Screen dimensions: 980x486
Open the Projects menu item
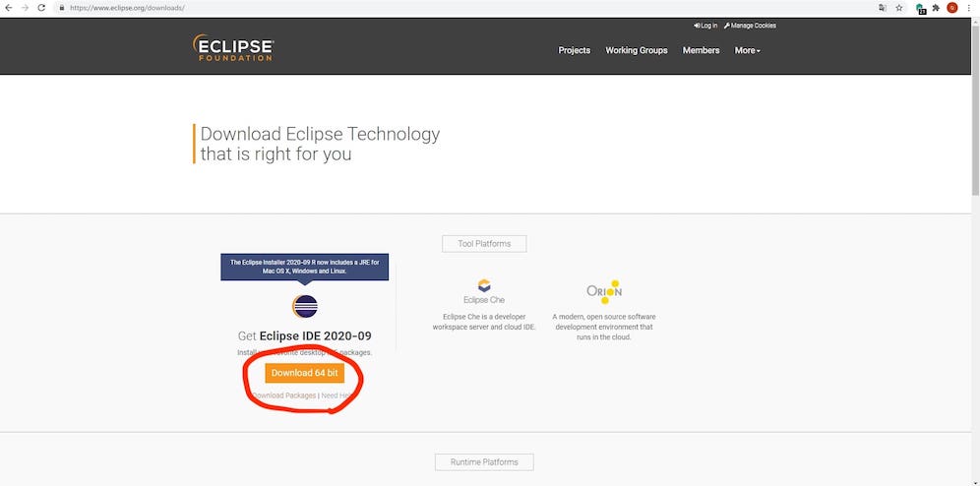pos(575,50)
